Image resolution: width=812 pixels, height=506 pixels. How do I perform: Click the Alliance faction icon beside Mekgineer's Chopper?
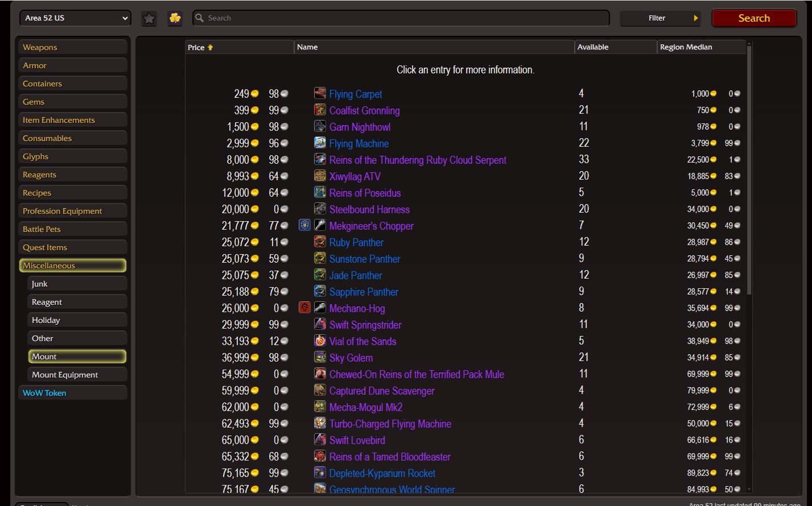(304, 226)
